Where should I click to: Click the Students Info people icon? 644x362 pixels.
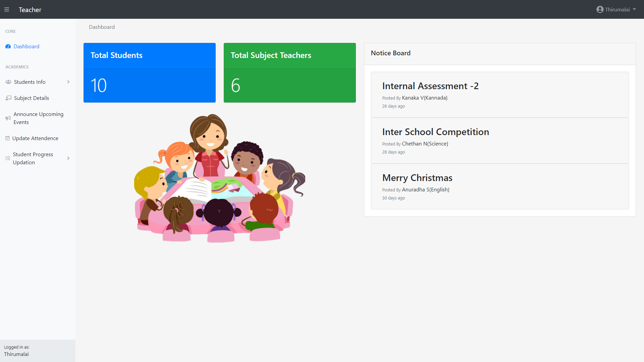point(8,82)
